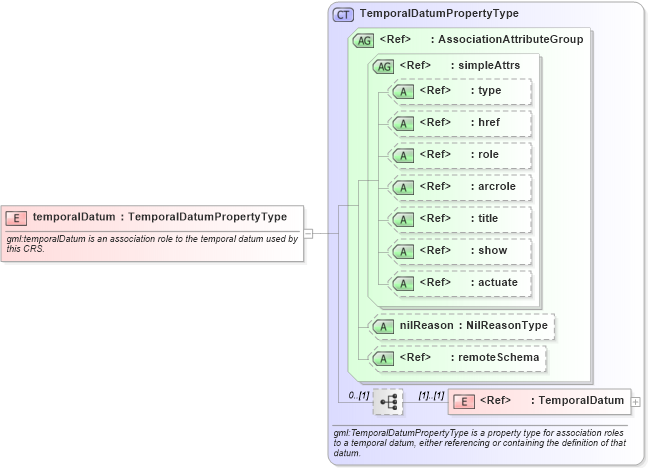648x468 pixels.
Task: Click the A icon of type attribute
Action: tap(403, 91)
